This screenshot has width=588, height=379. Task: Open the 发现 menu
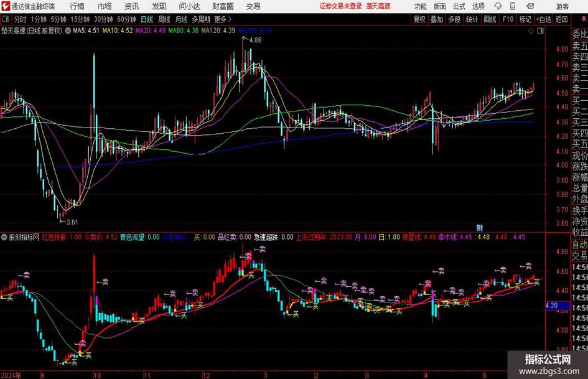click(x=159, y=6)
